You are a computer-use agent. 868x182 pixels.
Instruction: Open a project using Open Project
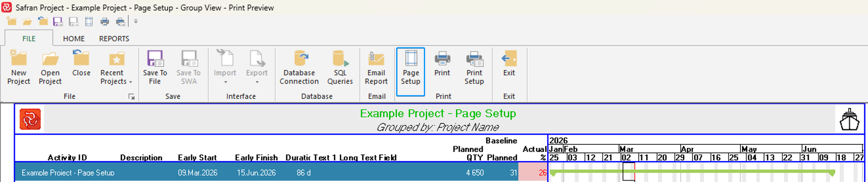coord(50,67)
